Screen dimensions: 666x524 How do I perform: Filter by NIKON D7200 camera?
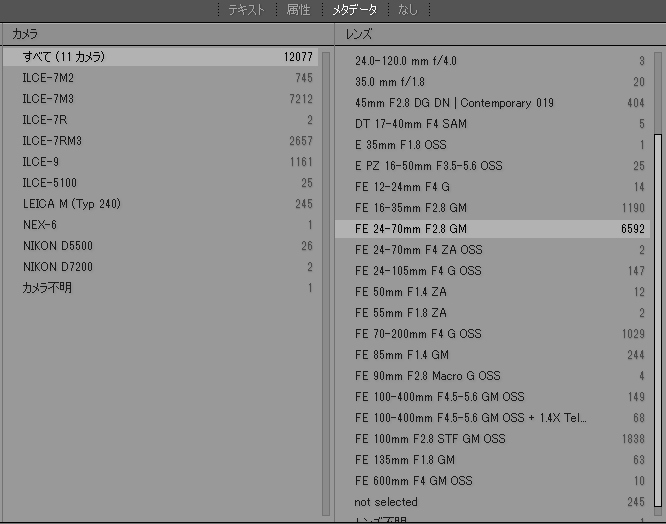point(161,267)
